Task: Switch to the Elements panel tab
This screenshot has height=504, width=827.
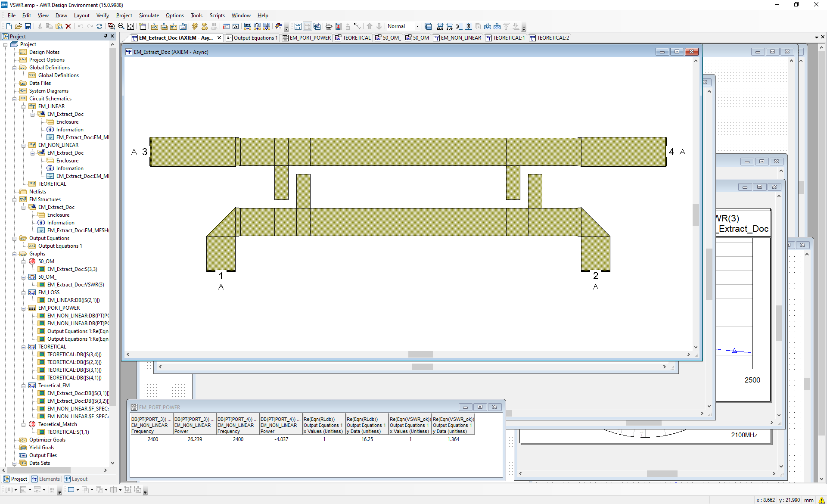Action: (46, 479)
